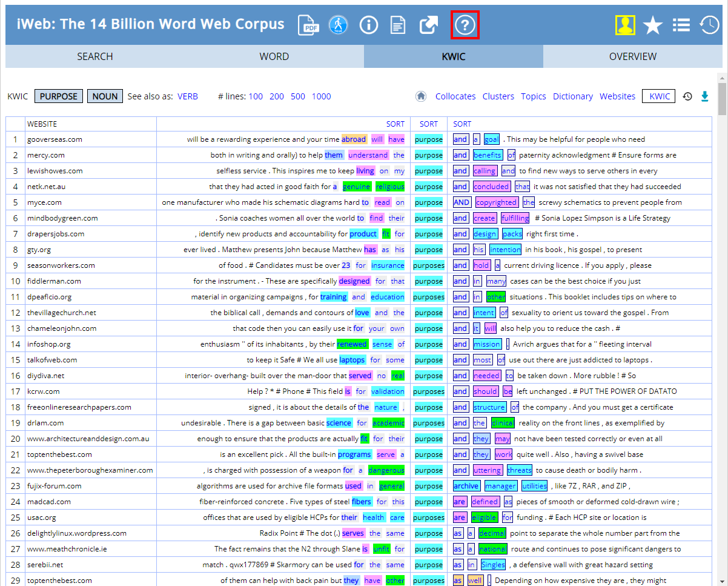
Task: Open dpeaflcio.org source in row 11
Action: [49, 297]
